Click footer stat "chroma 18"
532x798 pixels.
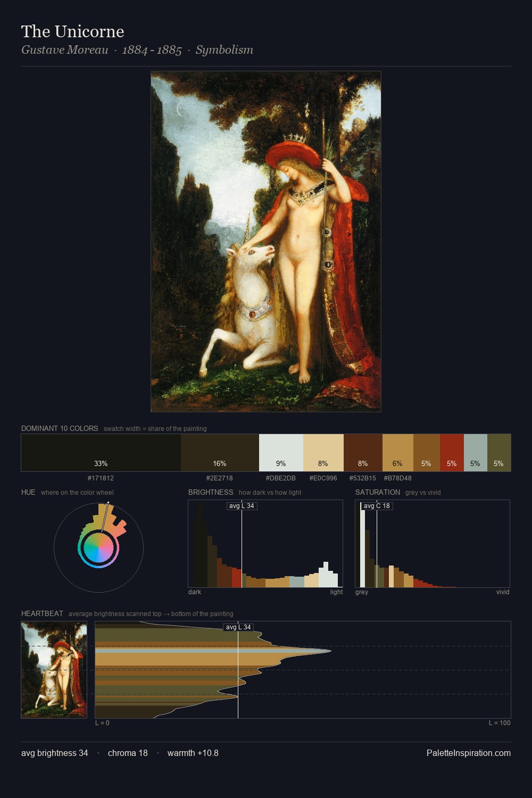click(x=128, y=753)
